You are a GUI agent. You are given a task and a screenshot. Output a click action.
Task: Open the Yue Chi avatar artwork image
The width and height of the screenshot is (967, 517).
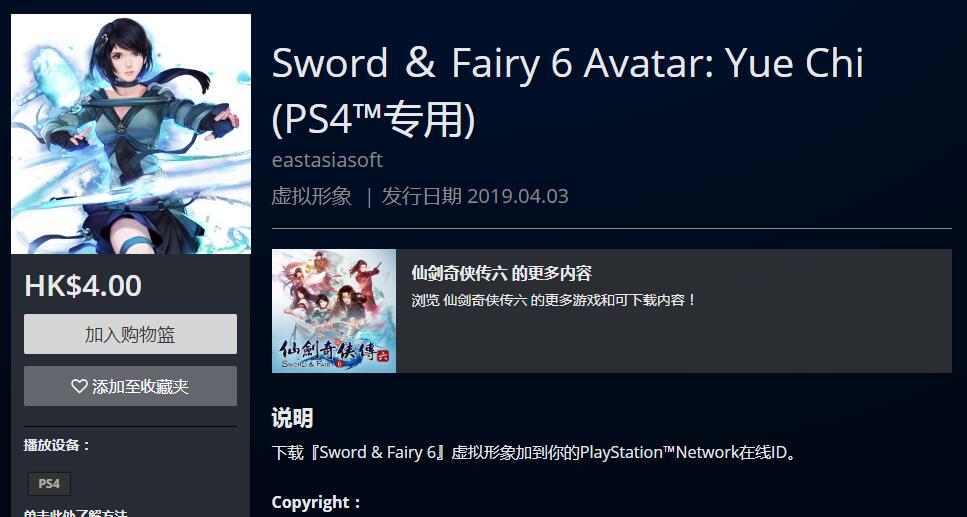point(131,134)
